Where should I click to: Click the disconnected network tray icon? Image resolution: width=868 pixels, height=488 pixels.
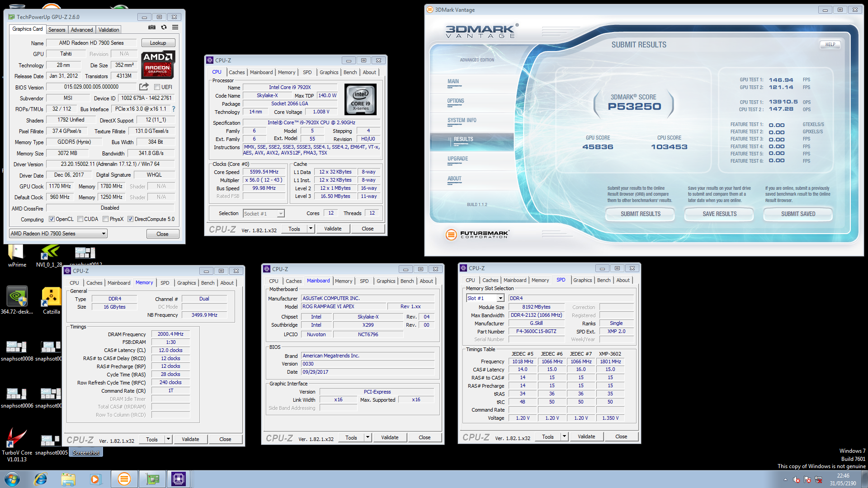click(x=818, y=479)
